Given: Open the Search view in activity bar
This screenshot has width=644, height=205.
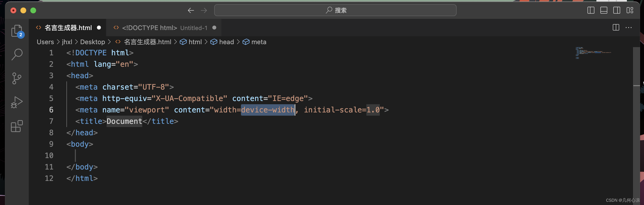Looking at the screenshot, I should (x=17, y=54).
